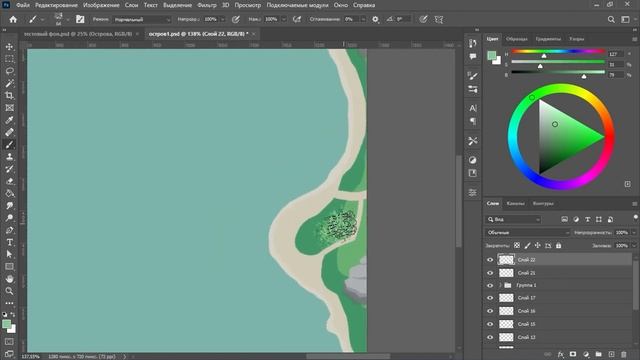Image resolution: width=640 pixels, height=360 pixels.
Task: Select the Rectangle shape tool
Action: pyautogui.click(x=9, y=267)
